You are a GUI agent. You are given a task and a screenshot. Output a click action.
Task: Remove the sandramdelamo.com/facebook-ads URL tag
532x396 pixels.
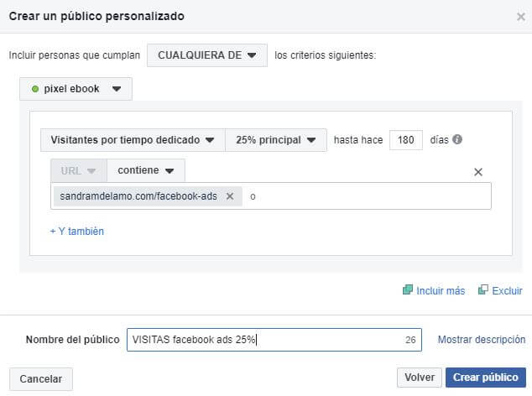230,196
